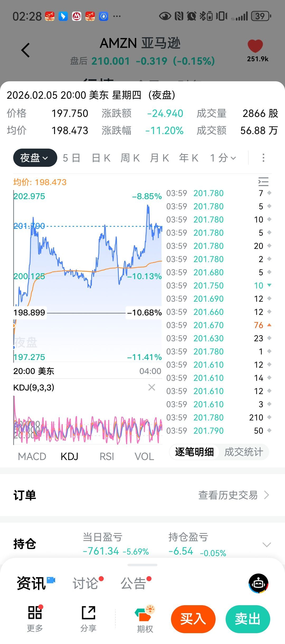This screenshot has width=285, height=644.
Task: Expand the 持仓 holdings section
Action: coord(267,545)
